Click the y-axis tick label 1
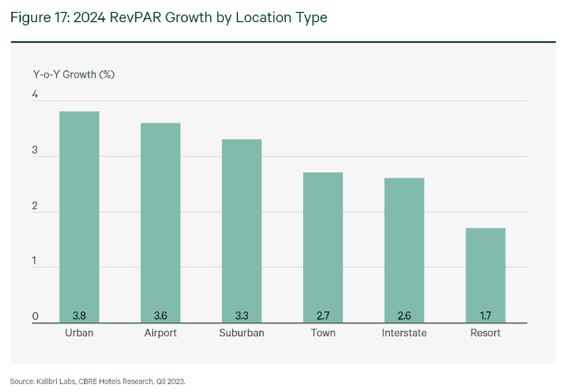 (x=34, y=261)
